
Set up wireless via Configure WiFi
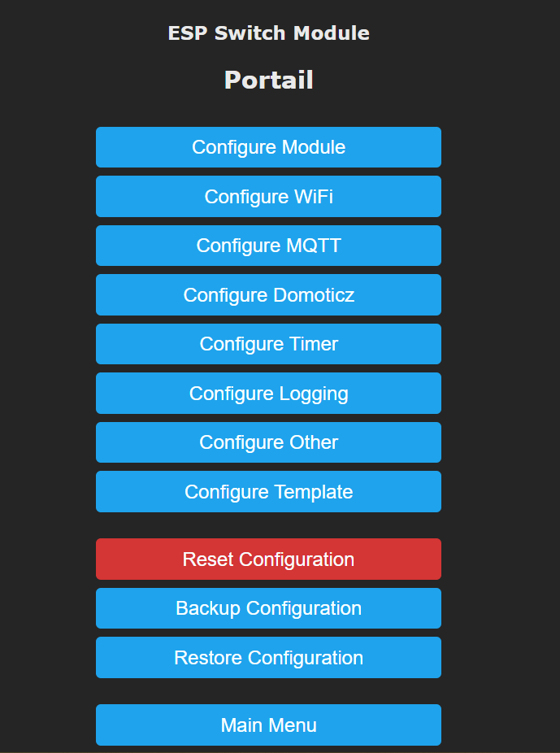click(268, 197)
